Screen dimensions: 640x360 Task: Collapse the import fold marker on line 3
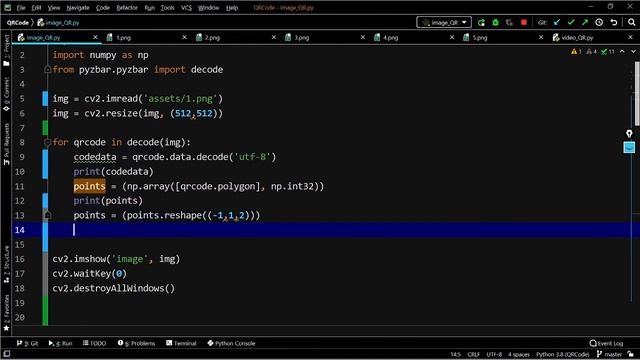point(47,70)
